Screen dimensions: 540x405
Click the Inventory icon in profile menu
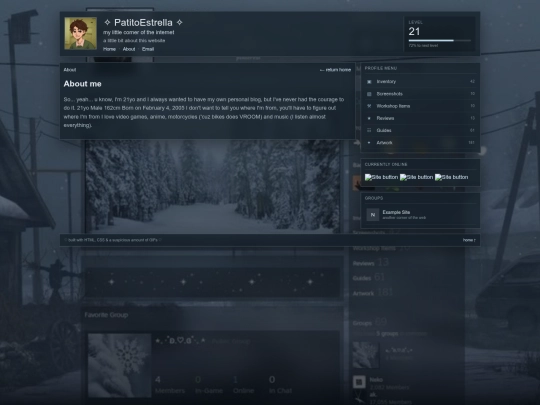coord(369,82)
